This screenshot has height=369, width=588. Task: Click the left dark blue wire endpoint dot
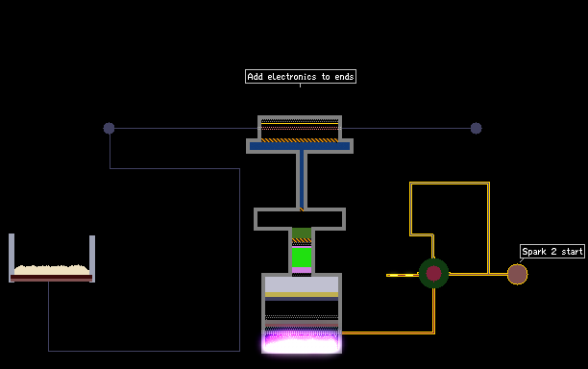(109, 128)
